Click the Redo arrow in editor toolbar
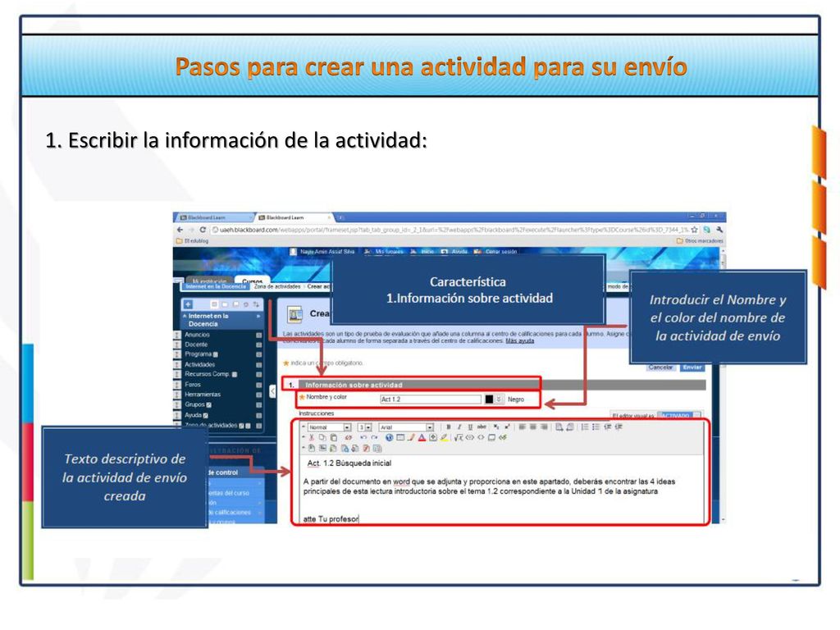The image size is (840, 630). (374, 438)
